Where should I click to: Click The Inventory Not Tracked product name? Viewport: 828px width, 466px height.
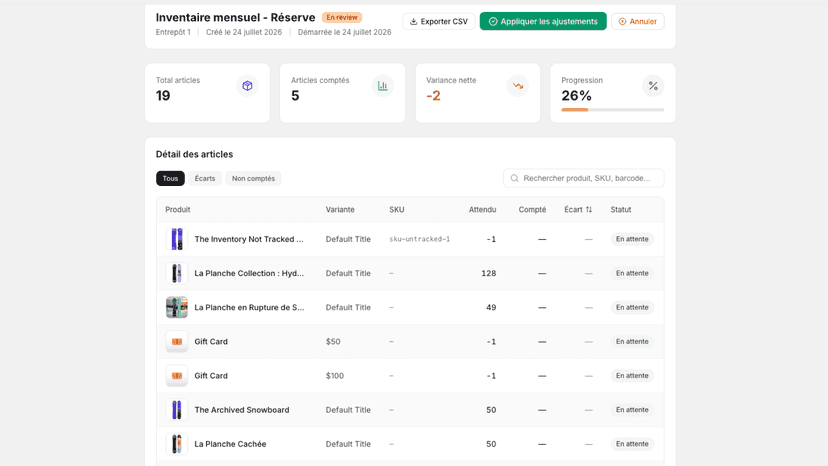pyautogui.click(x=249, y=239)
